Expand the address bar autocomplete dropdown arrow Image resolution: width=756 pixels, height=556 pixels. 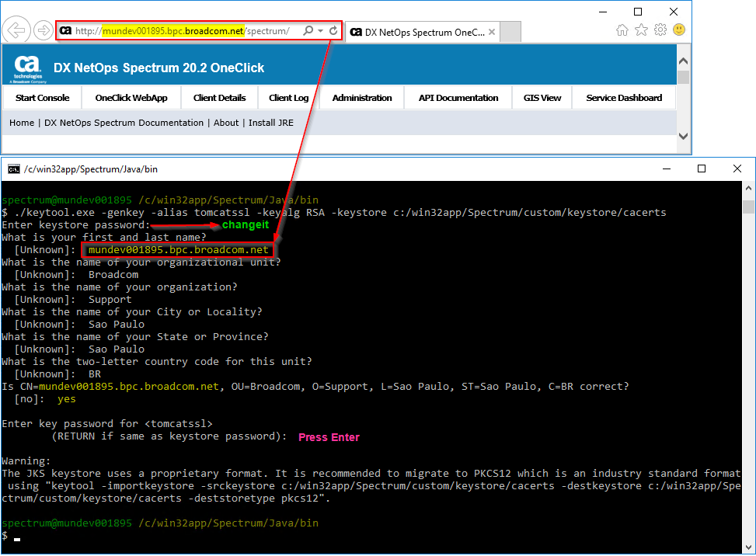tap(321, 31)
